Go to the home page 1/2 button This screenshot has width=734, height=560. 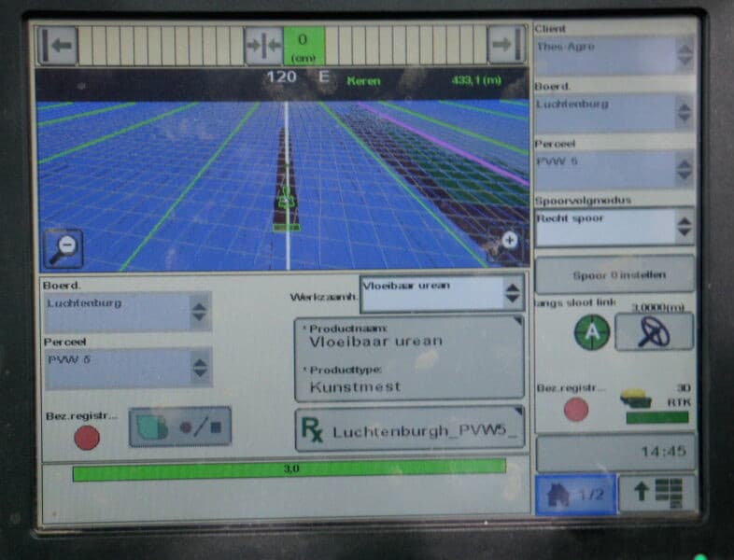tap(576, 495)
